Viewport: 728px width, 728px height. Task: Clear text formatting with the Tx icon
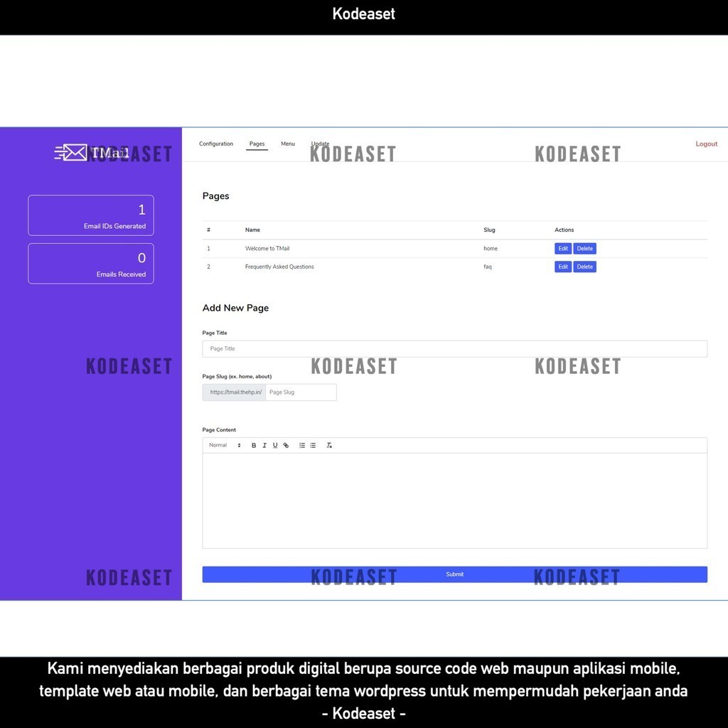(329, 445)
